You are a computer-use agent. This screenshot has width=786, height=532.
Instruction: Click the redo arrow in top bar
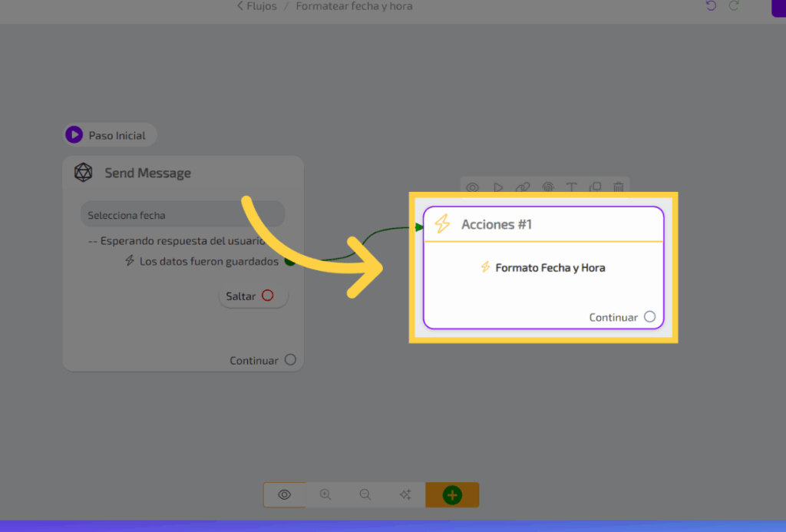pyautogui.click(x=734, y=6)
